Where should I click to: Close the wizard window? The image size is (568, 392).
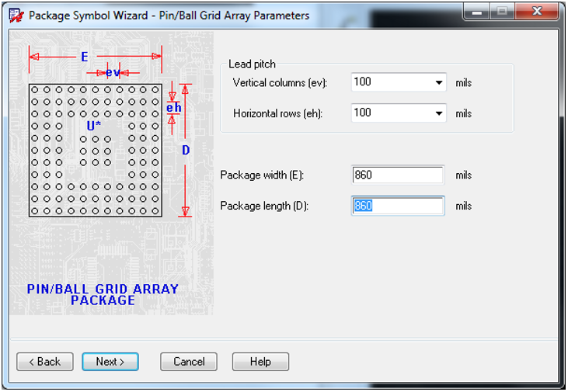(537, 12)
